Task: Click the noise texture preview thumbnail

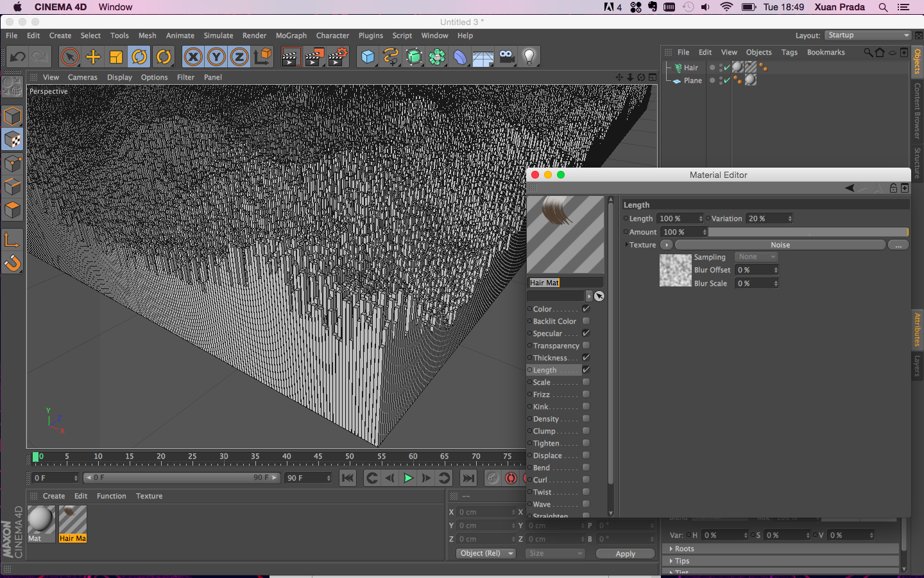Action: click(x=675, y=270)
